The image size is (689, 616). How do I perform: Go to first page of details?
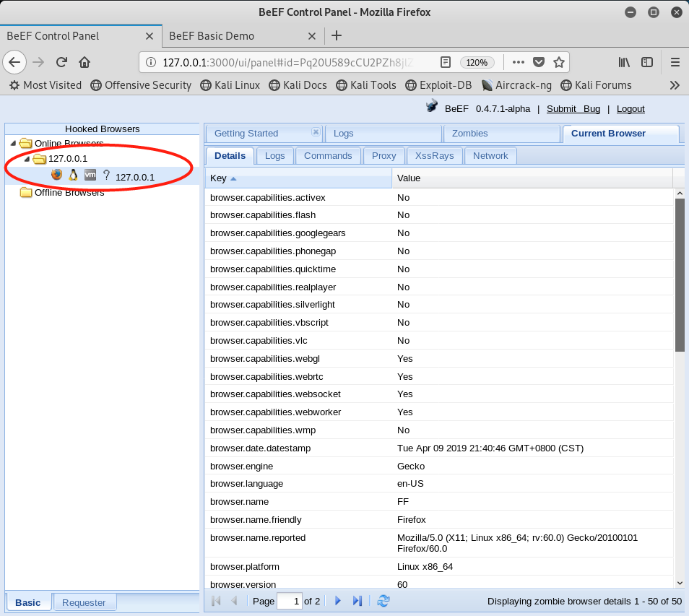click(216, 601)
